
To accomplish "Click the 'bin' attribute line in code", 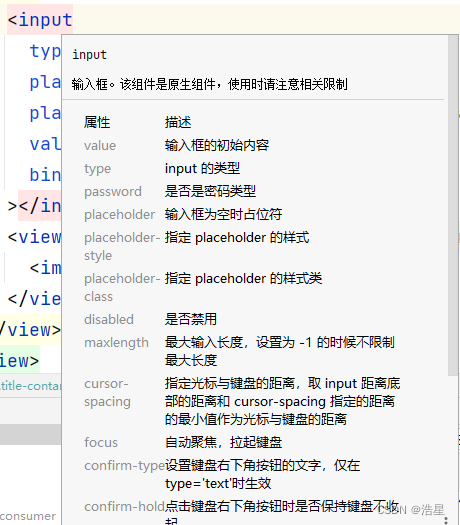I will pyautogui.click(x=45, y=175).
